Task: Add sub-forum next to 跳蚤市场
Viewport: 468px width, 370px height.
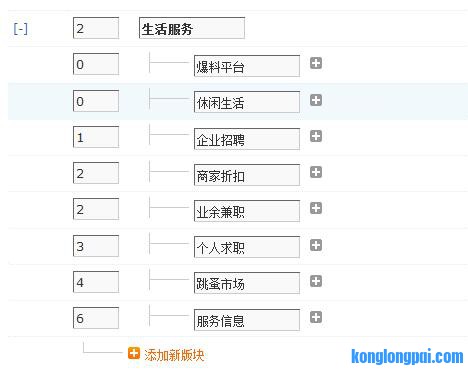Action: (x=316, y=281)
